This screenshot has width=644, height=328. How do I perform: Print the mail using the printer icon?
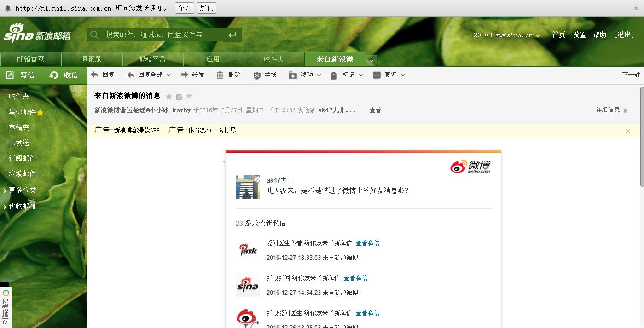[x=189, y=97]
